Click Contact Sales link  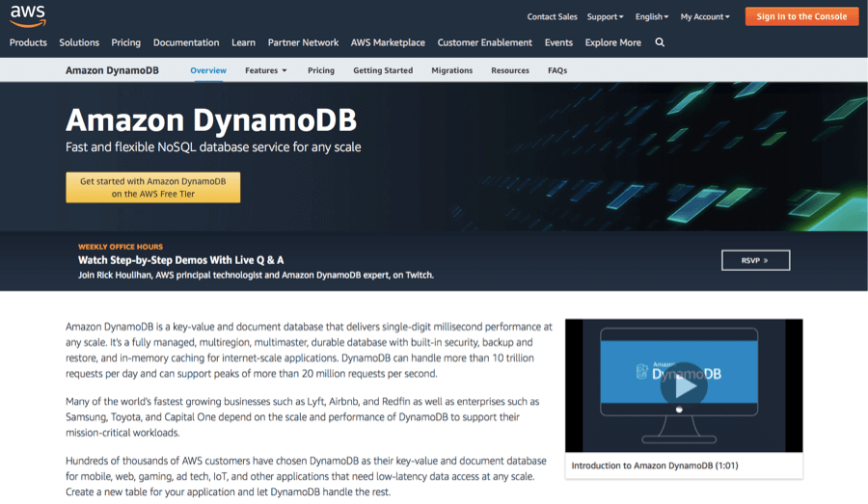point(552,16)
